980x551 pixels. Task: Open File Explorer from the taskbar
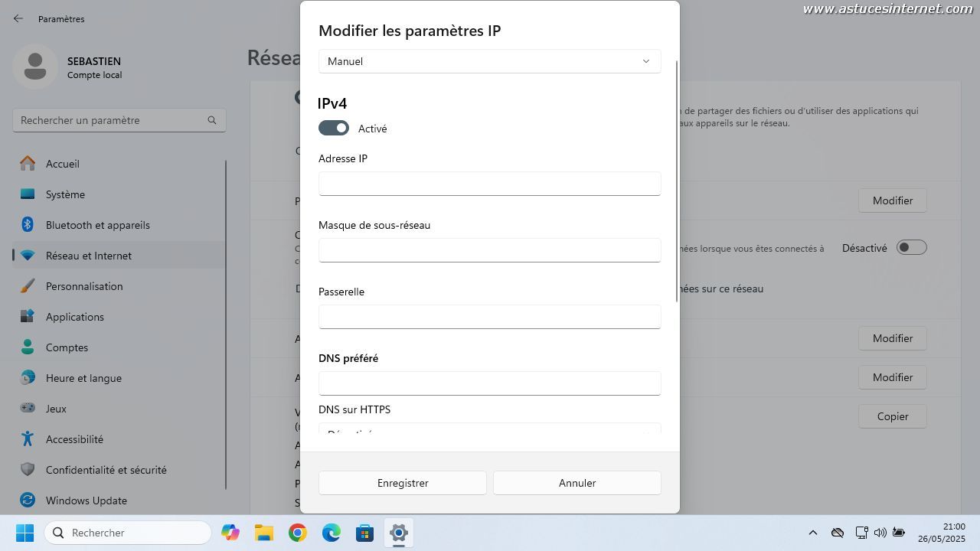(x=264, y=533)
